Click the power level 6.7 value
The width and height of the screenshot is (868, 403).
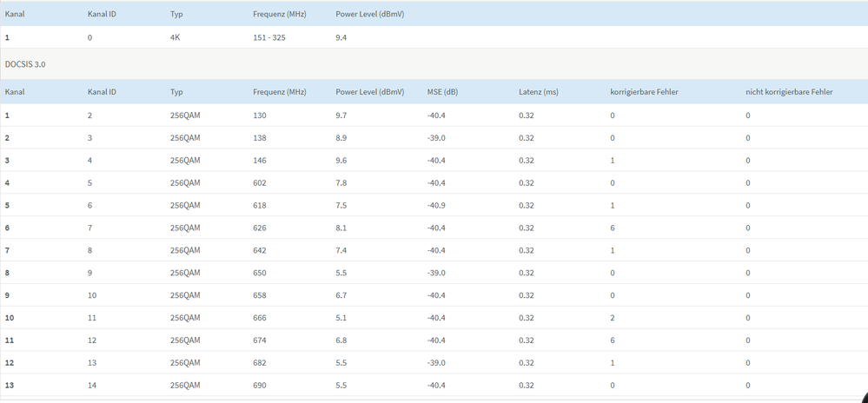(341, 295)
